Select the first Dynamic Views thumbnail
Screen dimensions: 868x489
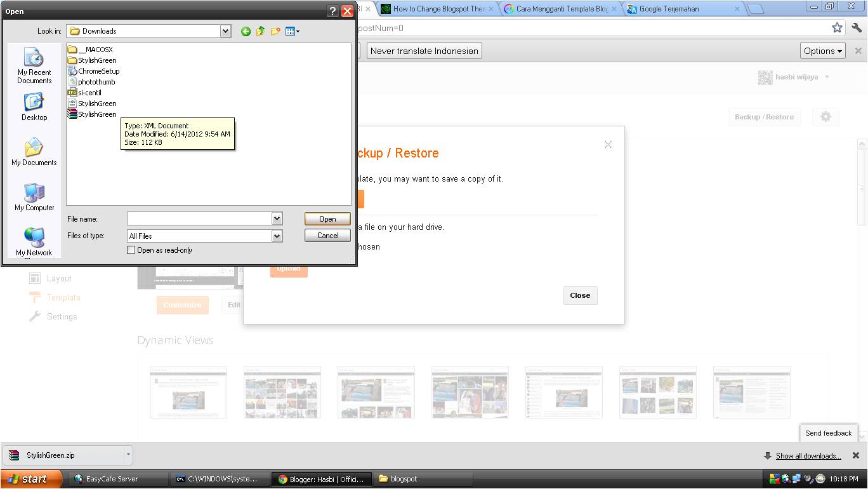click(188, 392)
